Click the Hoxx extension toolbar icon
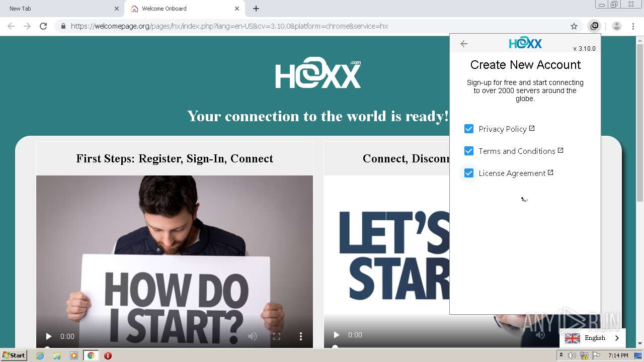The height and width of the screenshot is (362, 644). tap(594, 26)
